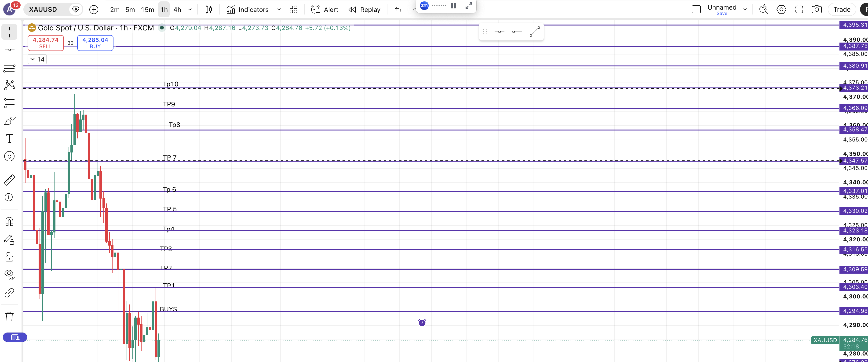
Task: Expand the indicator templates chevron
Action: tap(279, 9)
